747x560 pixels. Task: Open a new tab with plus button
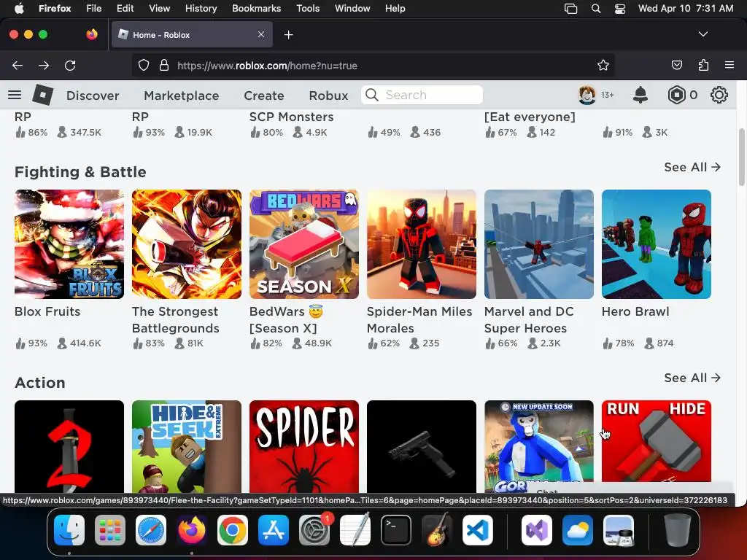[x=288, y=35]
